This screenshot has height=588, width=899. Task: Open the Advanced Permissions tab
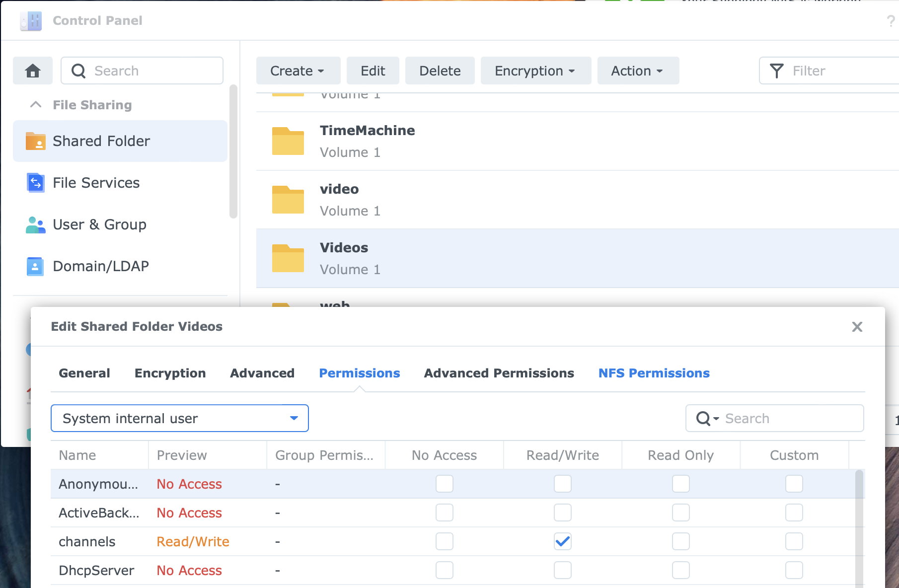pyautogui.click(x=499, y=373)
